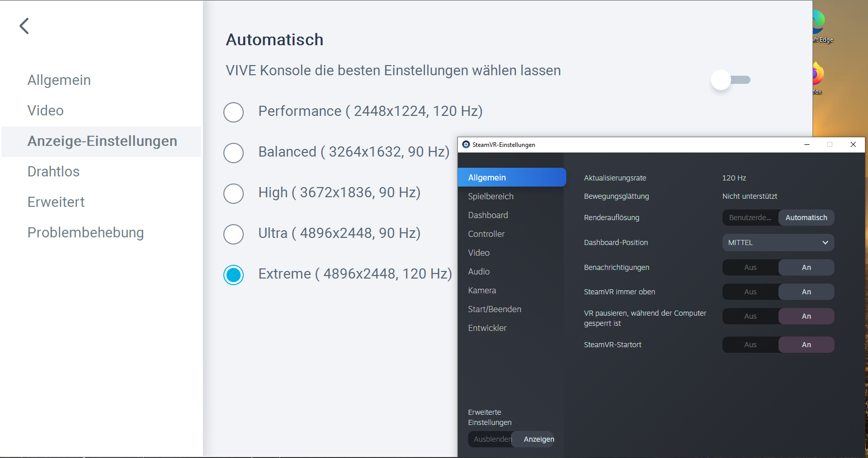Viewport: 868px width, 458px height.
Task: Open Anzeige-Einstellungen in VIVE Console sidebar
Action: coord(102,141)
